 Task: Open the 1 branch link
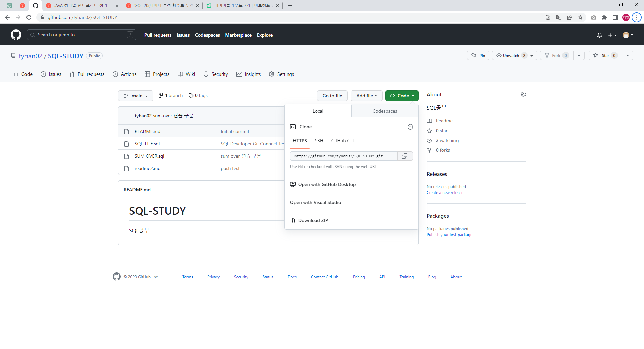click(171, 96)
